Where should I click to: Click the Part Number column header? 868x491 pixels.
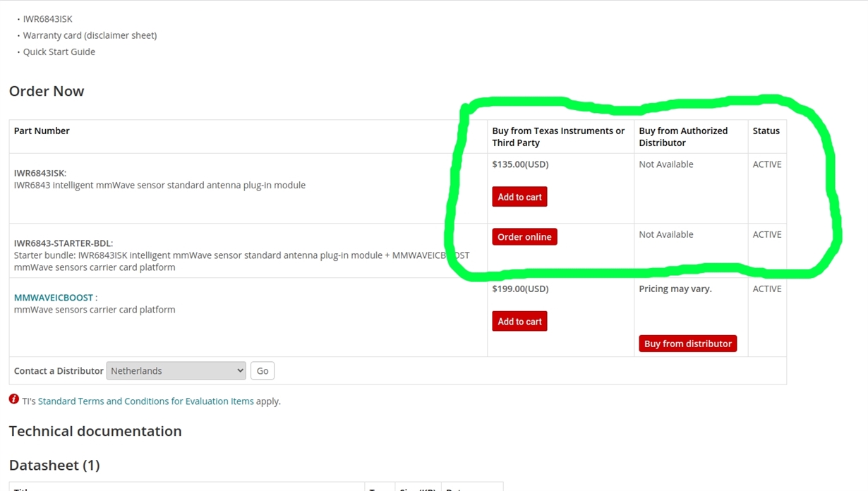tap(42, 131)
